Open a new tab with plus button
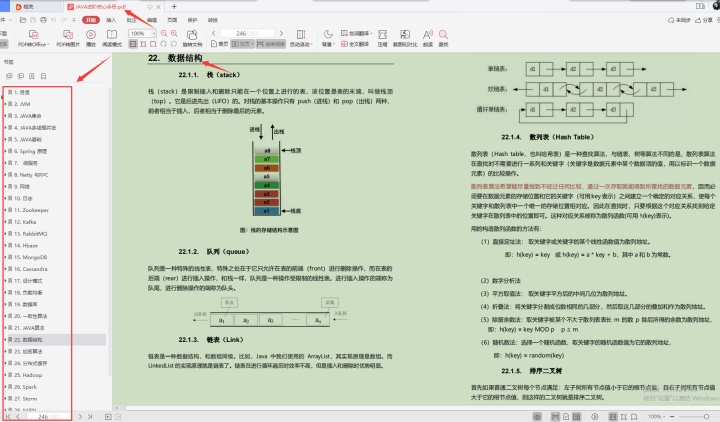Screen dimensions: 720x422 [174, 6]
